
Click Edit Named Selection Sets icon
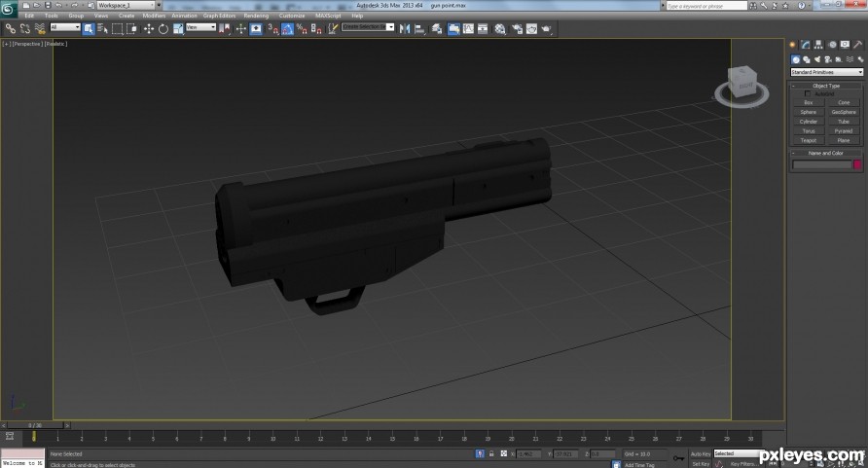pos(333,29)
